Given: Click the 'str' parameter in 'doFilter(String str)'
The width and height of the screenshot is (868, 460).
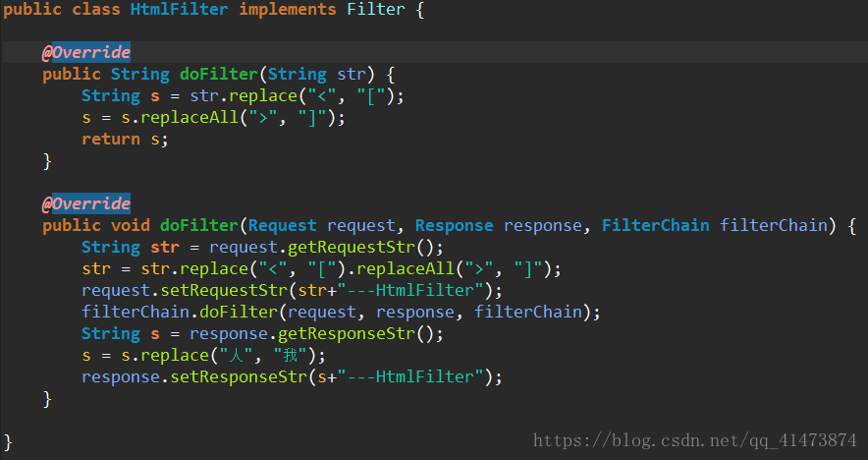Looking at the screenshot, I should click(x=352, y=75).
